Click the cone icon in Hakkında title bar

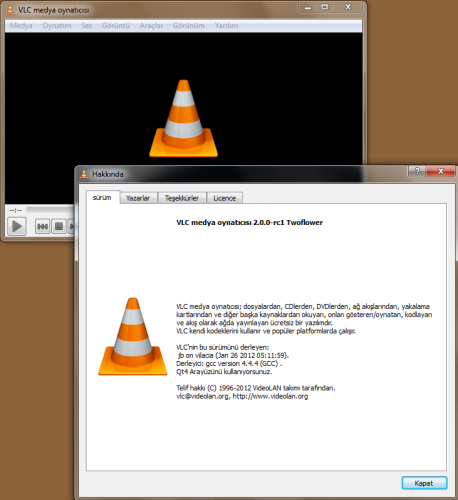coord(84,174)
